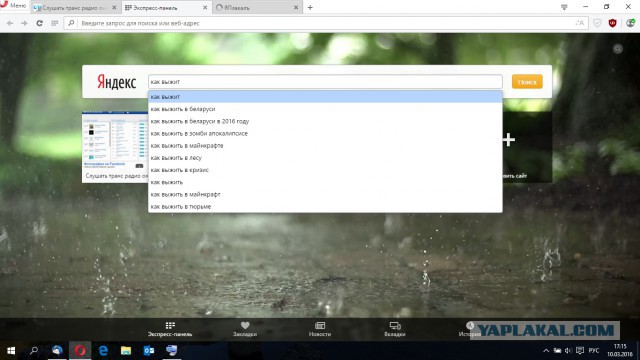The image size is (640, 360).
Task: Reload the page
Action: 40,23
